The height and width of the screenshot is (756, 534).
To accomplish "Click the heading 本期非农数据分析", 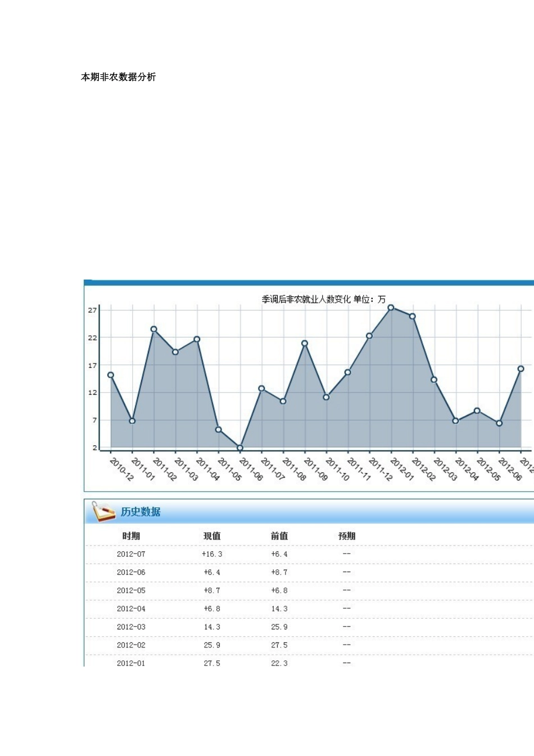I will (119, 77).
